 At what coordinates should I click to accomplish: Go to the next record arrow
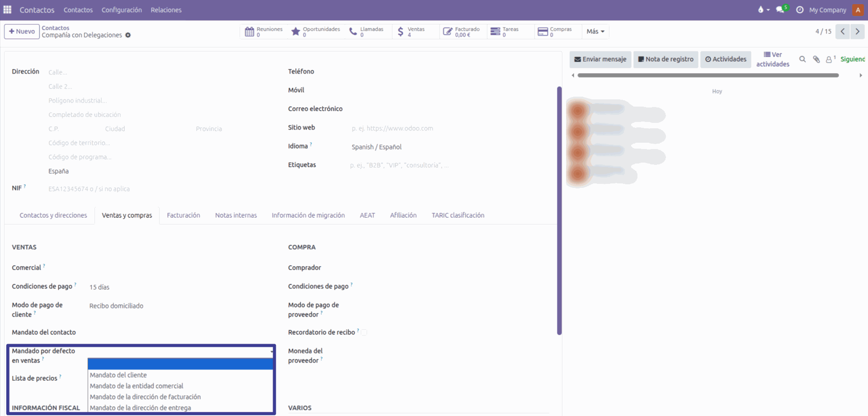click(857, 32)
